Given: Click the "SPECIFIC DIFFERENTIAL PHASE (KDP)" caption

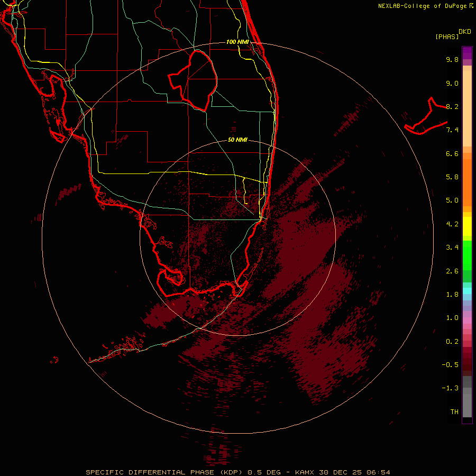Looking at the screenshot, I should click(164, 472).
